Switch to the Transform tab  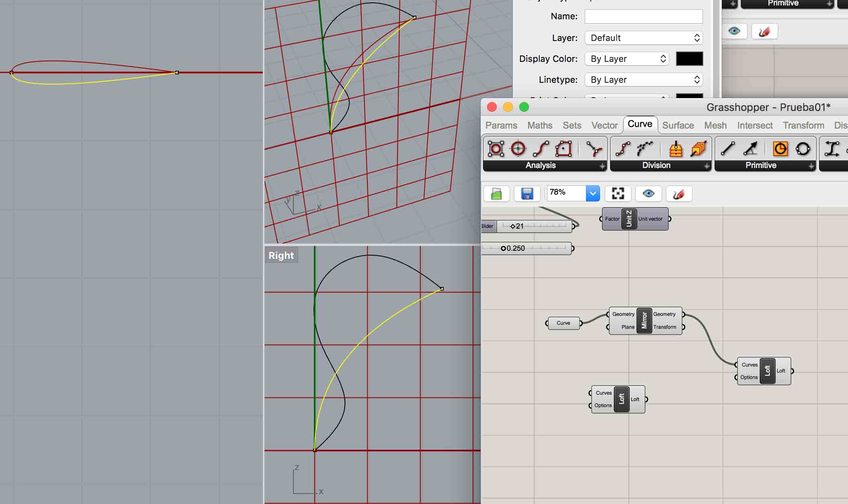[x=803, y=125]
